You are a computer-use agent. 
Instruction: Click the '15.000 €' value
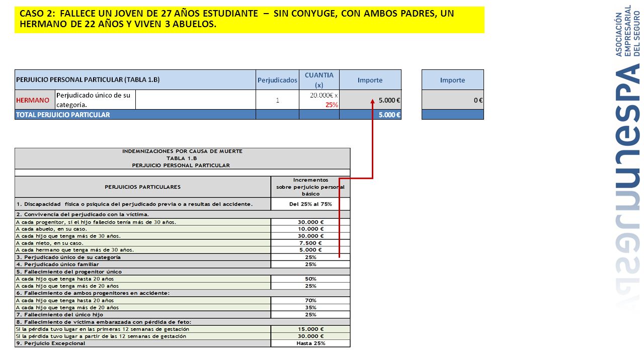[310, 329]
